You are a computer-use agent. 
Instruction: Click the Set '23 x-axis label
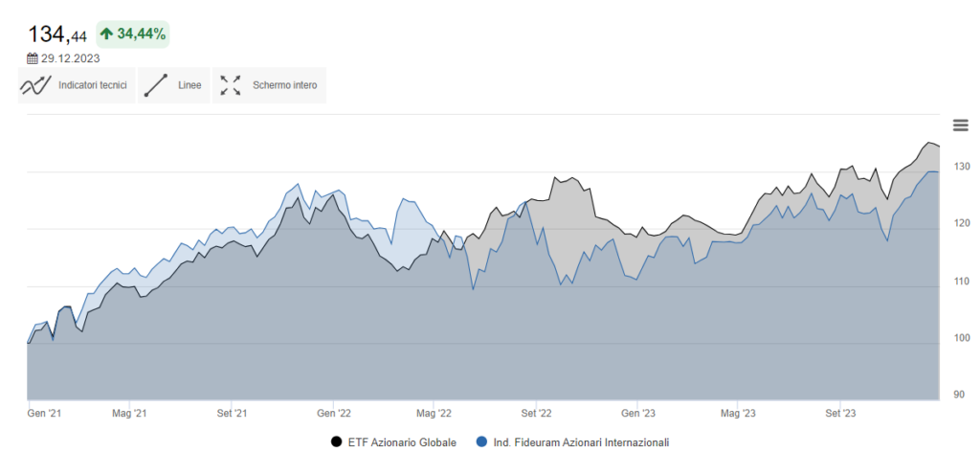tap(840, 414)
